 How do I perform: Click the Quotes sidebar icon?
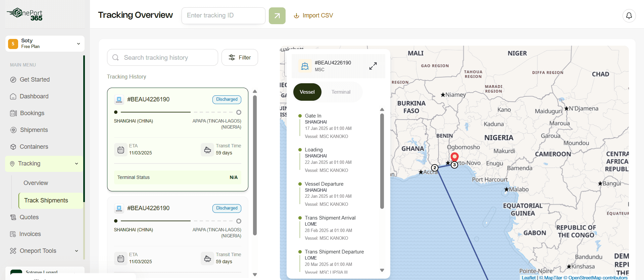pos(13,217)
